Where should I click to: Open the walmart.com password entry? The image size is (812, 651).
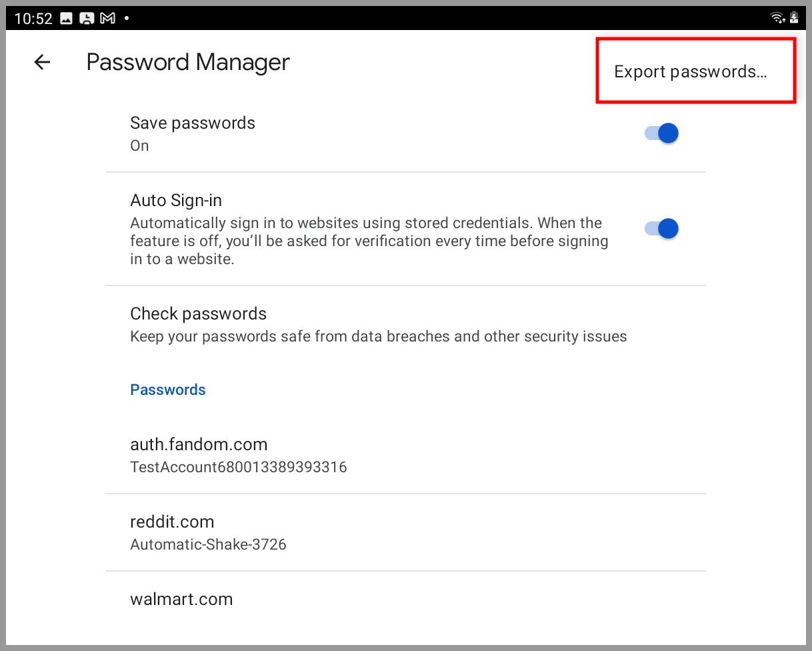(x=181, y=599)
